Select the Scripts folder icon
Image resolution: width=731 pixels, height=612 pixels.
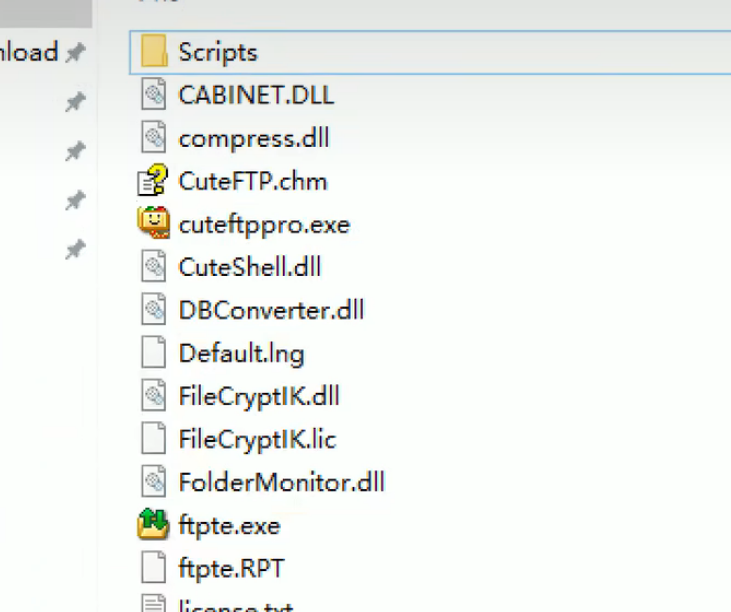point(154,51)
